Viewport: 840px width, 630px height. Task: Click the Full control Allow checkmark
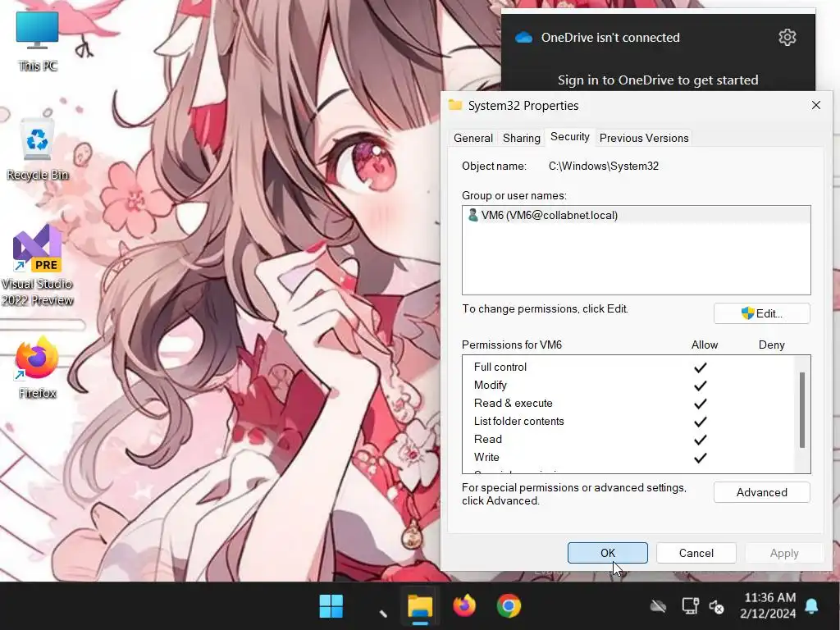click(701, 367)
